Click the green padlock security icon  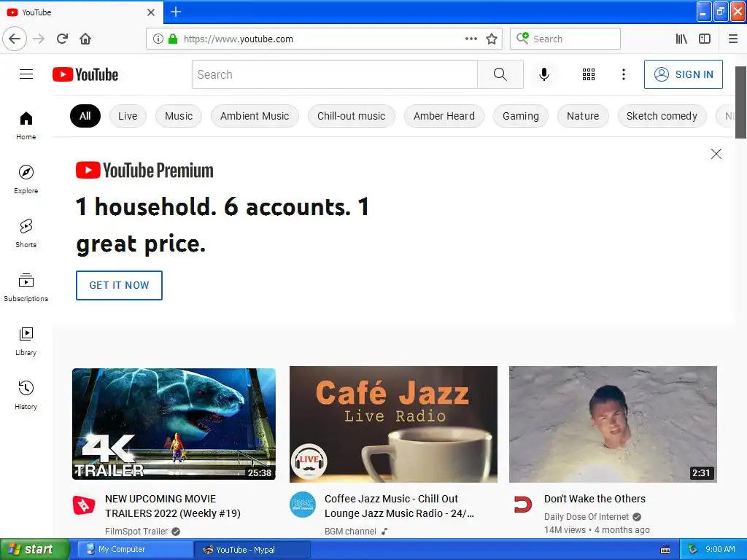(173, 39)
